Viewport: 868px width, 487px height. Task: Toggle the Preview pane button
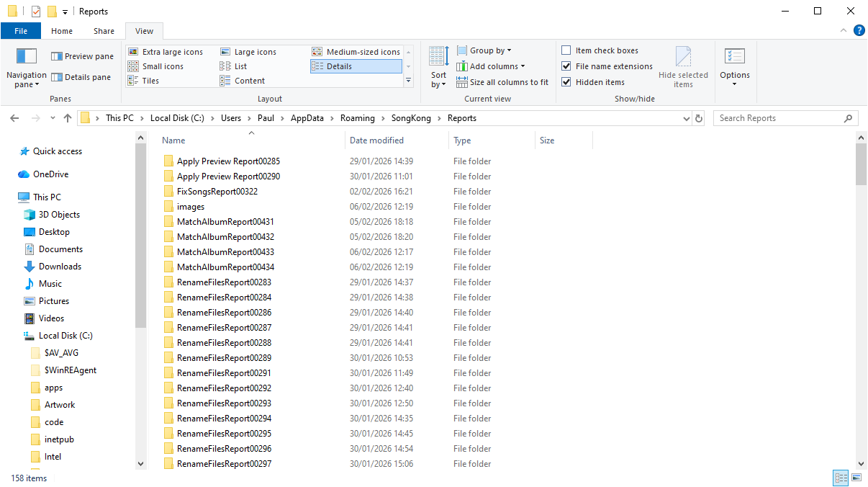pyautogui.click(x=82, y=56)
